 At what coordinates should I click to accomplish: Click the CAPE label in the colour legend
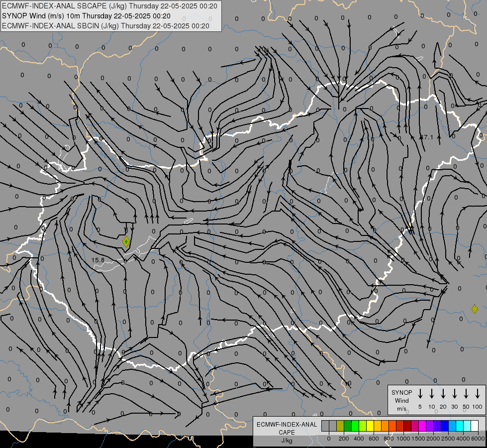pos(287,433)
